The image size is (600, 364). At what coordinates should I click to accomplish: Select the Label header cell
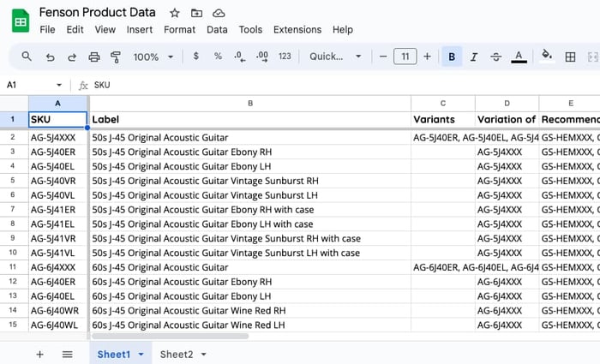(x=250, y=120)
